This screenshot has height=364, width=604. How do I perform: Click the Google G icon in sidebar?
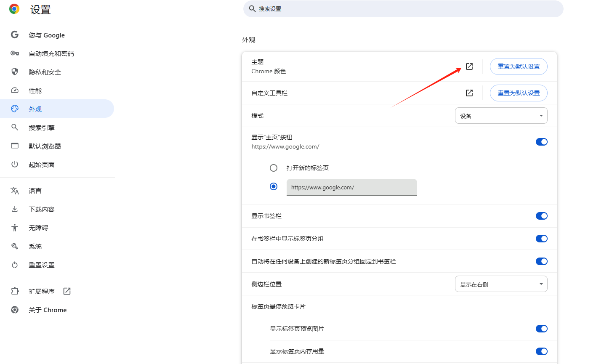pyautogui.click(x=15, y=35)
